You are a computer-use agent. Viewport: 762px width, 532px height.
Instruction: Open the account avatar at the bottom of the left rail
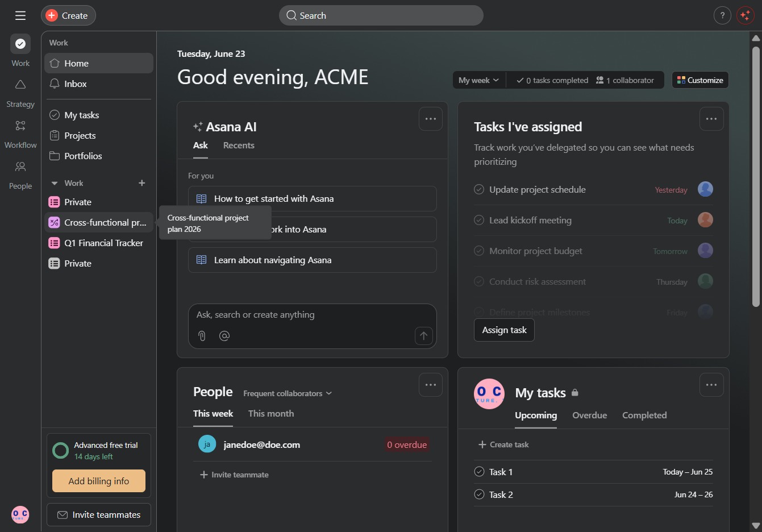click(x=20, y=515)
